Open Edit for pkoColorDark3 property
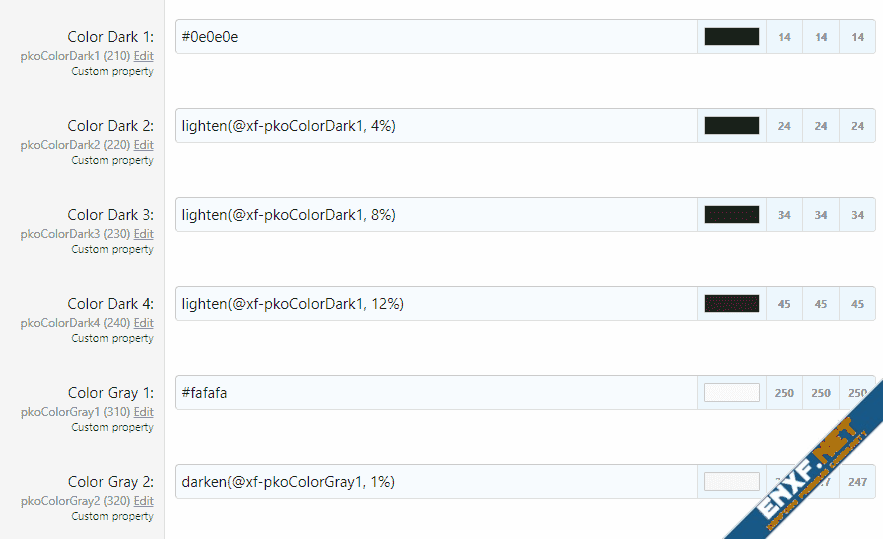This screenshot has height=539, width=883. (144, 235)
